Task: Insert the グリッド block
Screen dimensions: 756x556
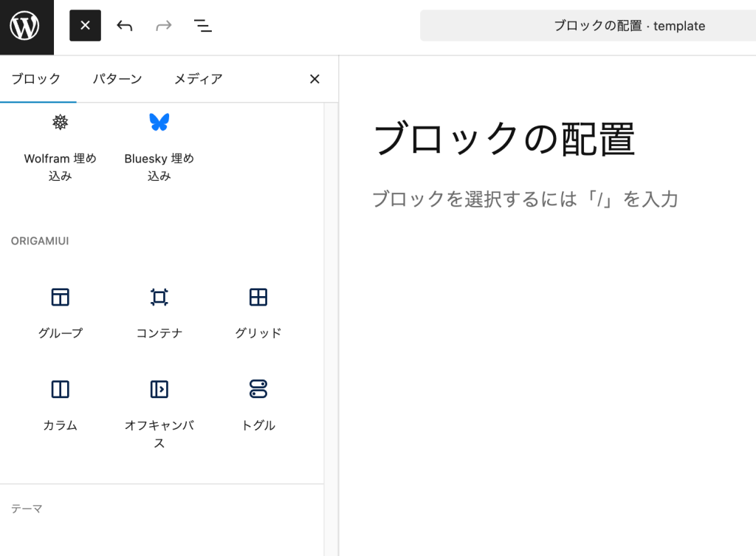Action: 258,312
